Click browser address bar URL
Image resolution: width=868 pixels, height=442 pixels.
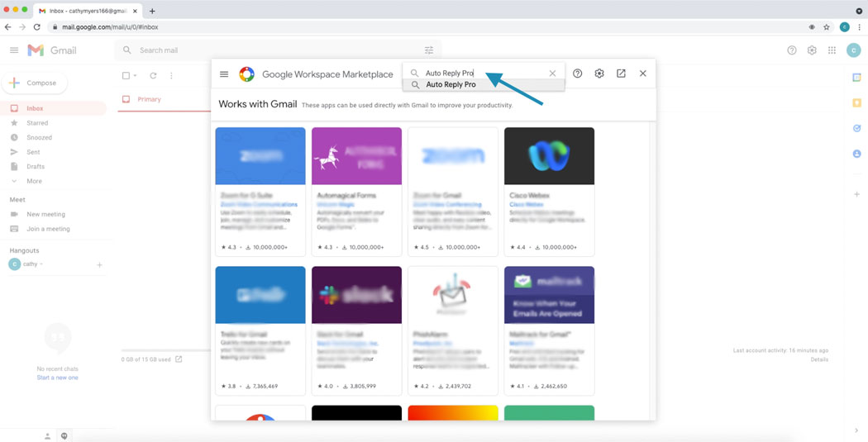point(110,26)
